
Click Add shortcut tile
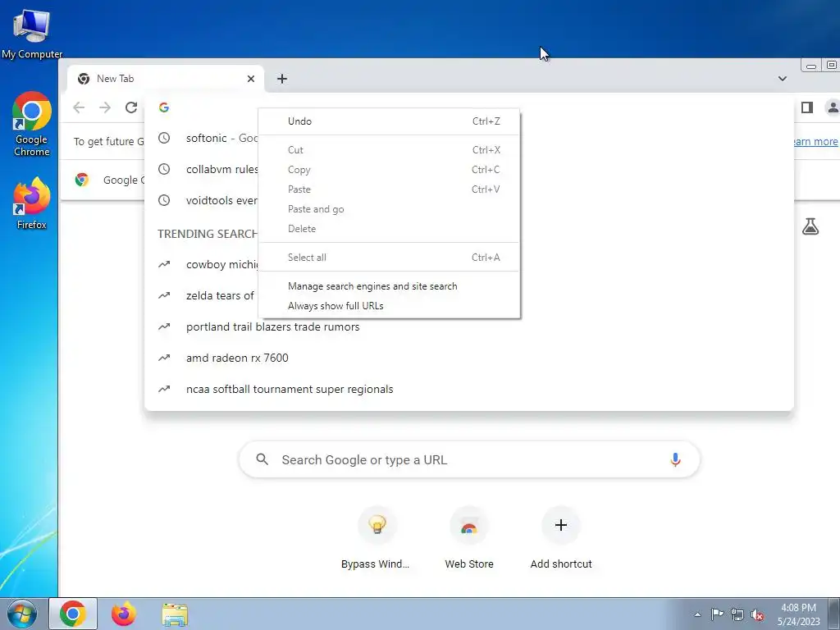(x=561, y=538)
